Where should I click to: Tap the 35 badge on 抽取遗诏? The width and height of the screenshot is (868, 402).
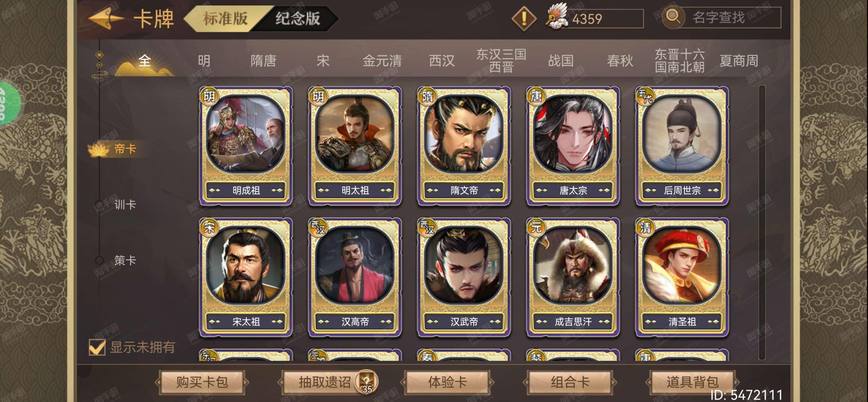coord(367,382)
